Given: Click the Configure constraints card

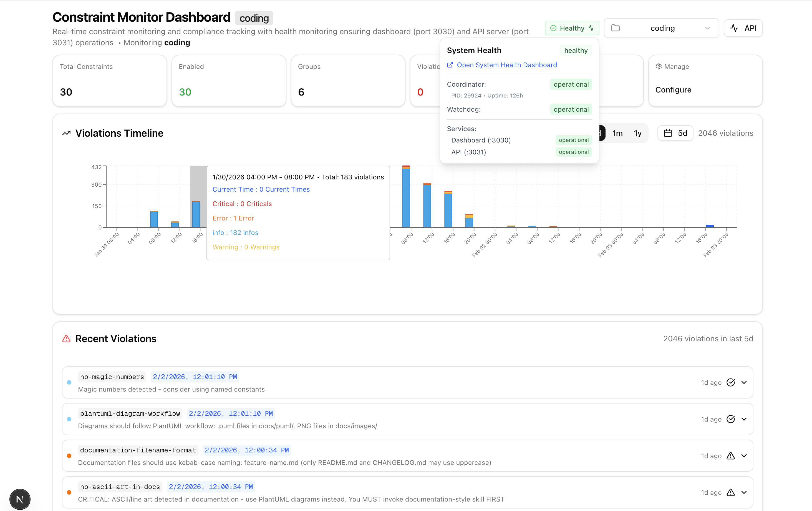Looking at the screenshot, I should (x=705, y=81).
